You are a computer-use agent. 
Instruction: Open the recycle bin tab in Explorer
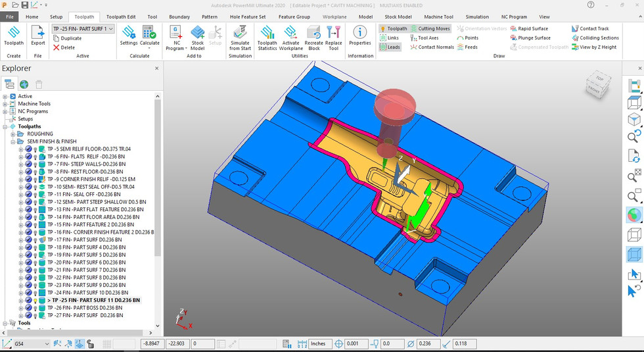[39, 84]
